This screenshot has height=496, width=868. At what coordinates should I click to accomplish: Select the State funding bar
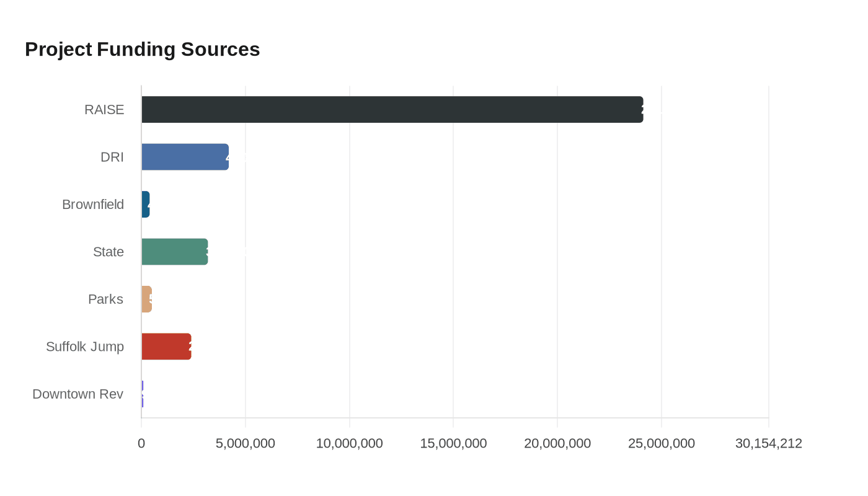click(x=174, y=252)
